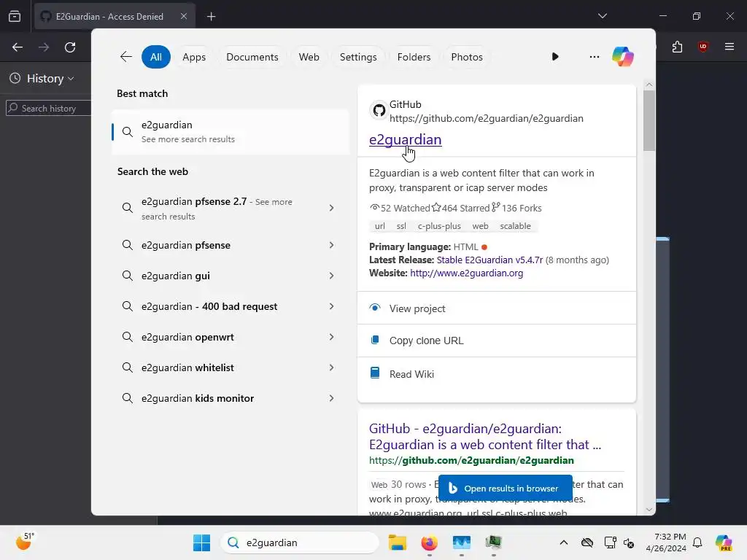
Task: Open the weather widget showing 51°
Action: click(x=25, y=542)
